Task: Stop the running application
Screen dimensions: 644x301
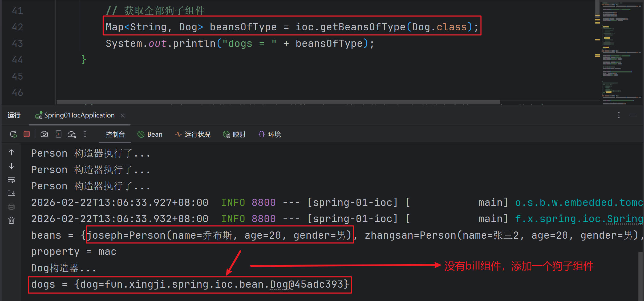Action: point(27,134)
